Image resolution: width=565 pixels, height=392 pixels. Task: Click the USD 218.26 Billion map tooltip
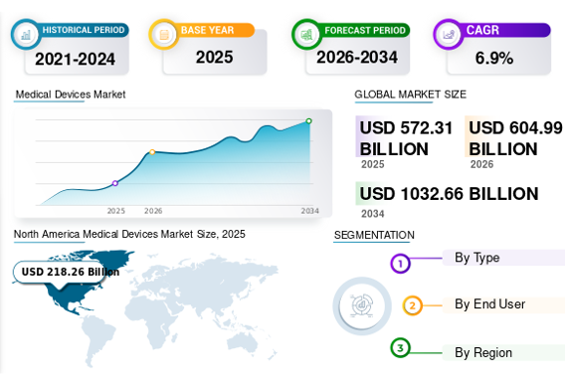67,272
